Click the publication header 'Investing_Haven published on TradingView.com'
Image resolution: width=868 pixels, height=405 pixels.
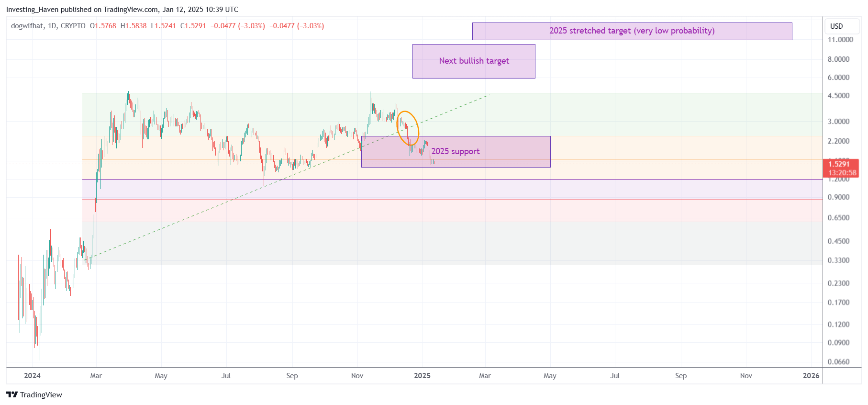point(83,10)
